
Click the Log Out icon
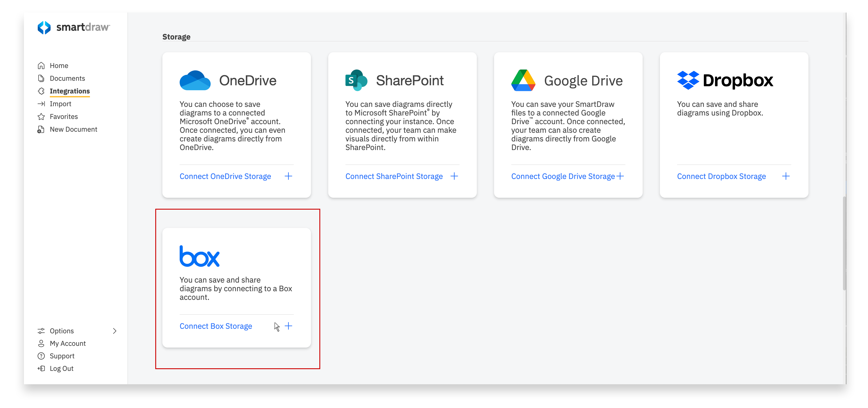click(x=41, y=368)
